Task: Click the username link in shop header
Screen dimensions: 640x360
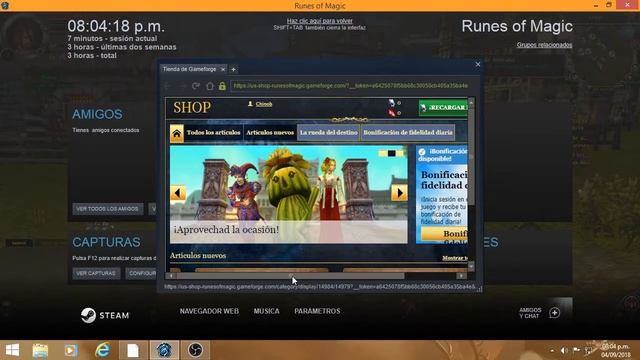Action: (264, 104)
